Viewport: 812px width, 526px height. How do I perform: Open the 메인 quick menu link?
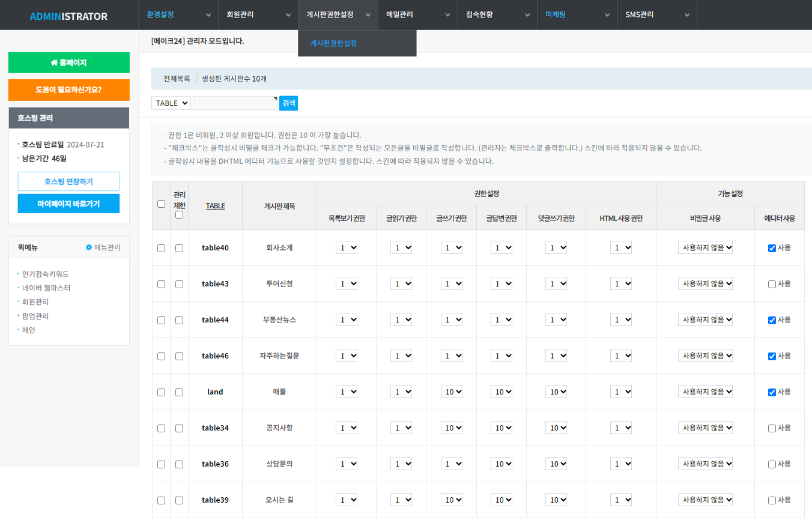click(x=29, y=330)
